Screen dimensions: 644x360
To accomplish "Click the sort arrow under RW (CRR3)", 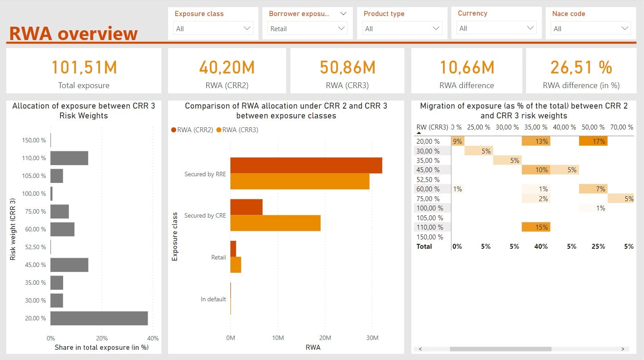I will pyautogui.click(x=419, y=133).
